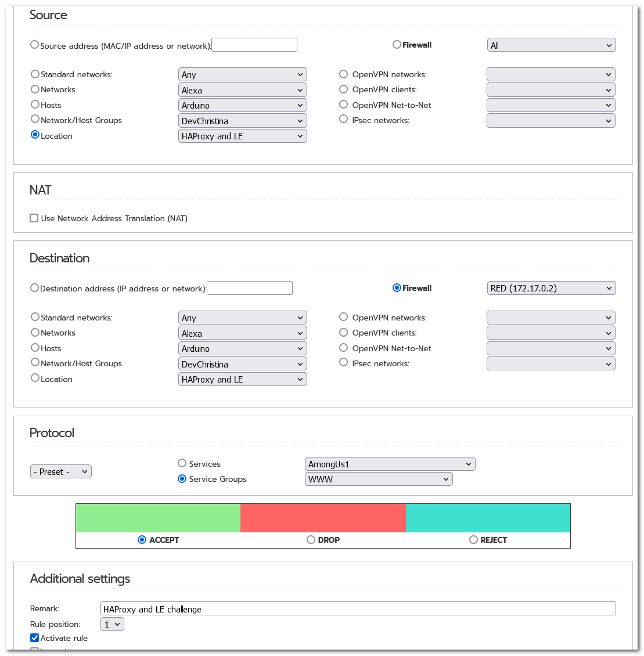This screenshot has height=656, width=644.
Task: Enable Use Network Address Translation checkbox
Action: (x=34, y=218)
